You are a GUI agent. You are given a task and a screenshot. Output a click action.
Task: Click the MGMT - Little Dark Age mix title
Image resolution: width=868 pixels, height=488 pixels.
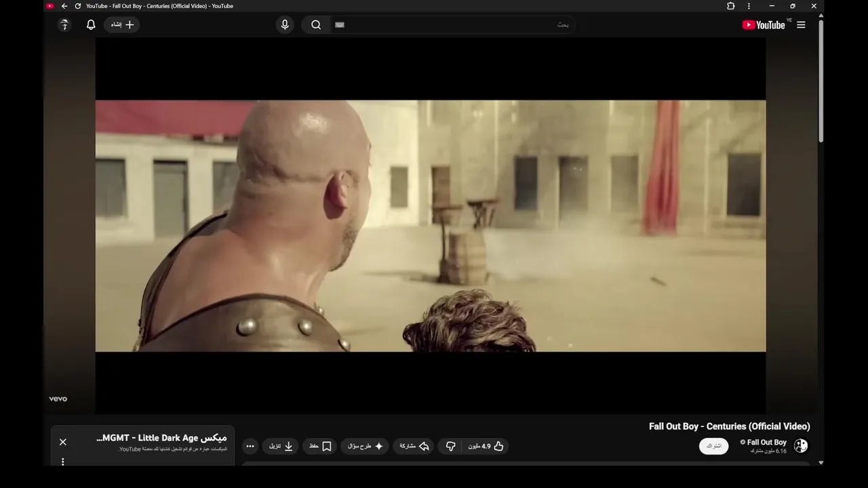162,438
